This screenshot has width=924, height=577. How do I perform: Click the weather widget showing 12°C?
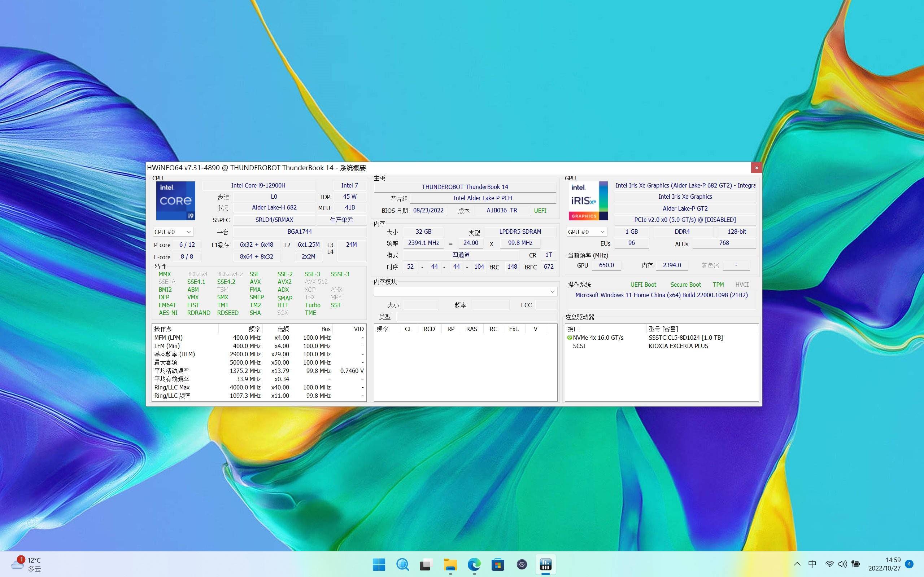pos(27,564)
